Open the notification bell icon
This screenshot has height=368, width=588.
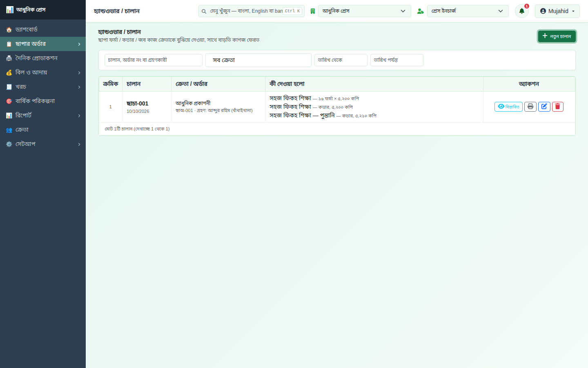point(521,11)
